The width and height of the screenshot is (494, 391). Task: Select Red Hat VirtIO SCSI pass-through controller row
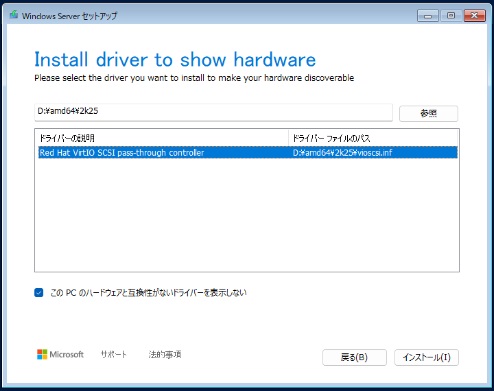[248, 153]
